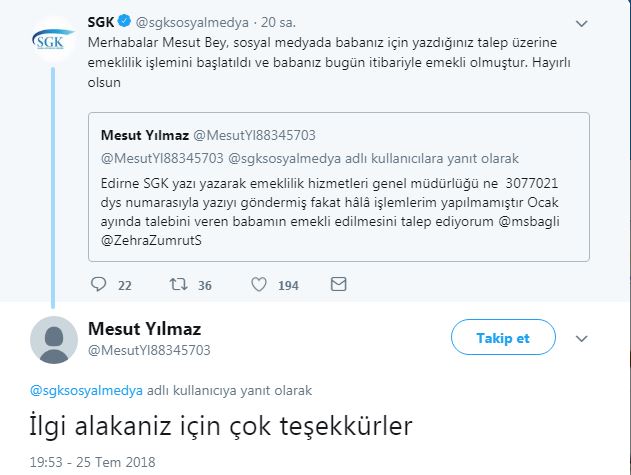Click Mesut Yılmaz gray profile avatar
Image resolution: width=631 pixels, height=475 pixels.
point(53,340)
